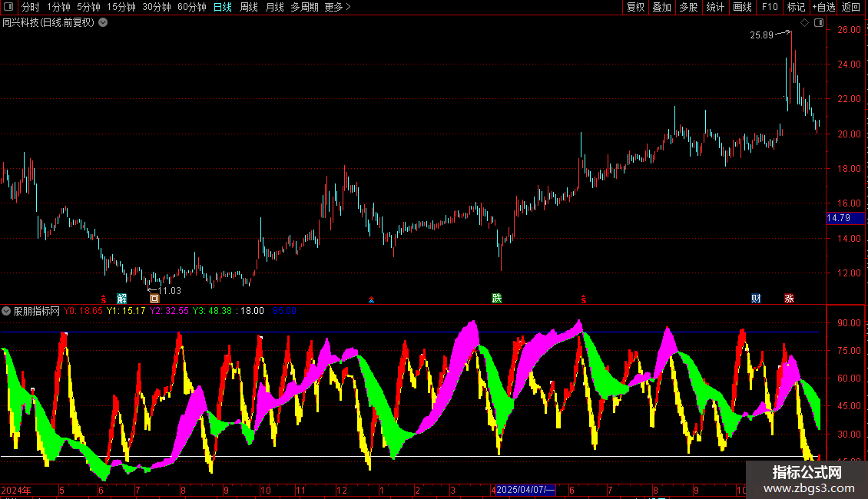Open the 更多 periods expander
This screenshot has height=499, width=868.
(337, 7)
